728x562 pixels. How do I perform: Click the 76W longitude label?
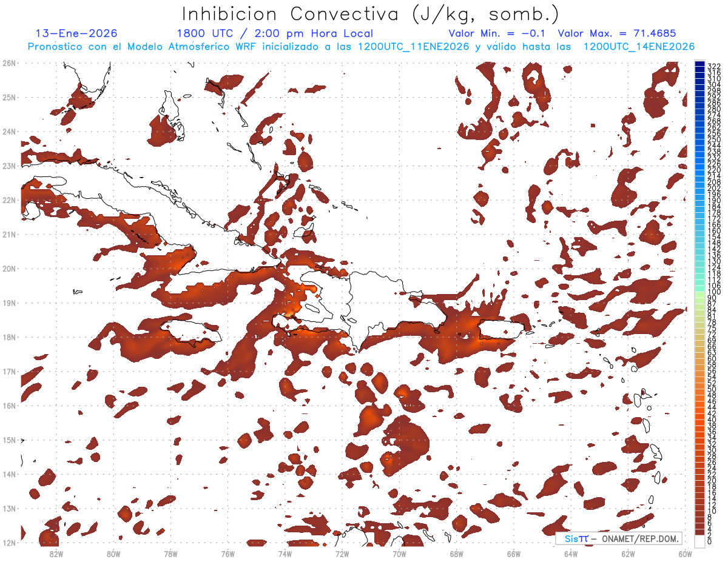[227, 553]
